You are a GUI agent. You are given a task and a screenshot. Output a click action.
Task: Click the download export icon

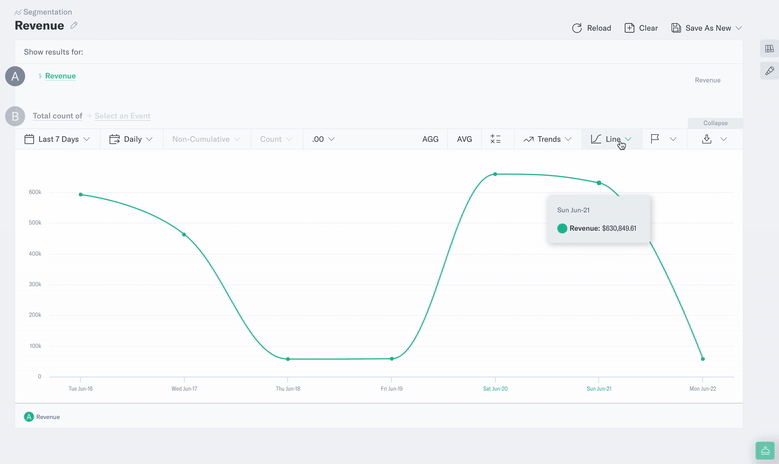[x=707, y=139]
